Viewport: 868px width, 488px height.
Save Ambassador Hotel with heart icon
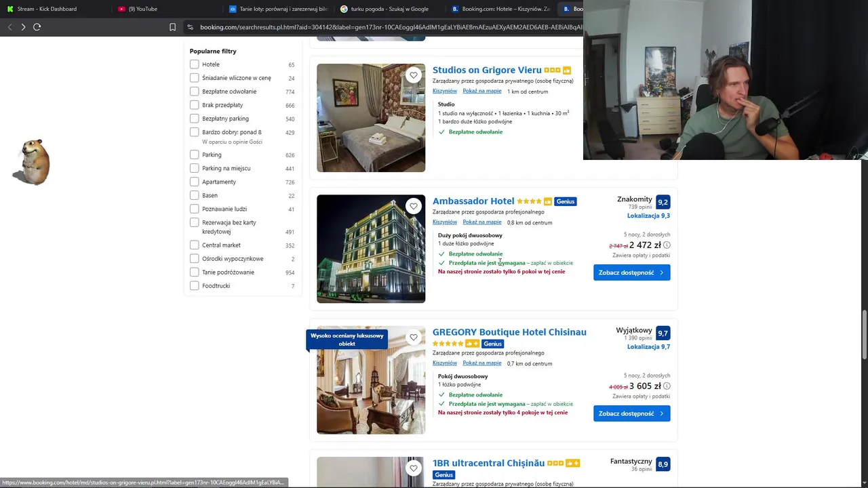[414, 206]
